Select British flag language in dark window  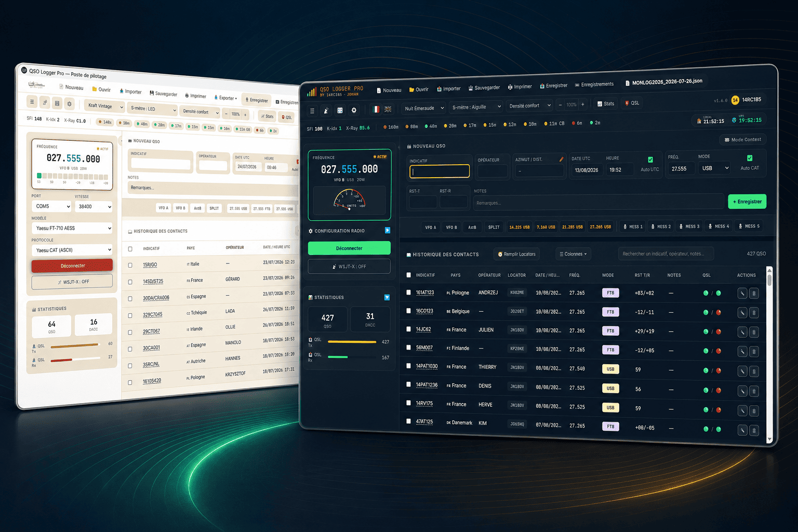(x=388, y=109)
